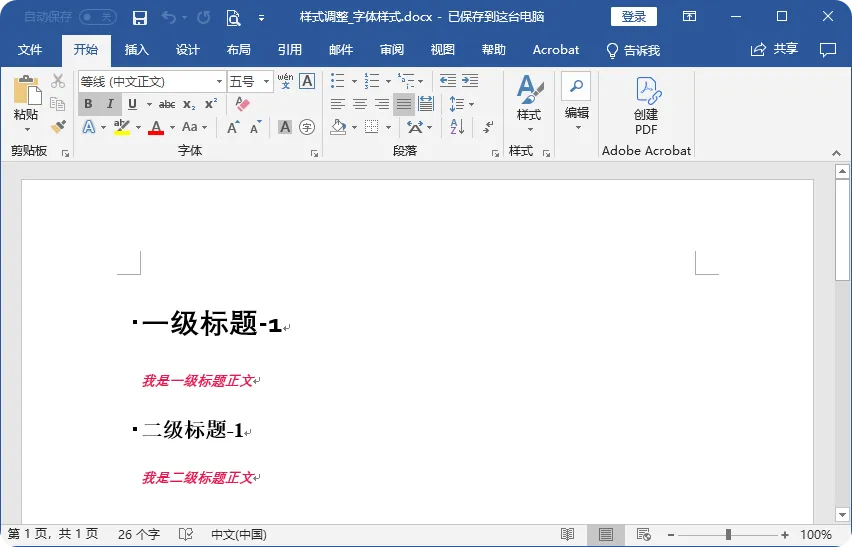Show or hide paragraph marks
852x547 pixels.
(x=488, y=127)
